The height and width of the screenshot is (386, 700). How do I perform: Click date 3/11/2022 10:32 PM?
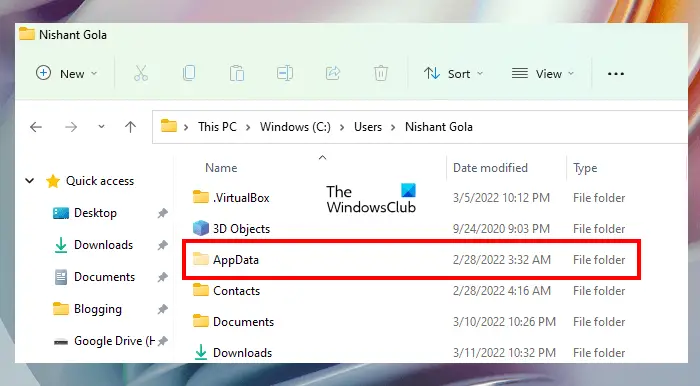click(x=504, y=353)
